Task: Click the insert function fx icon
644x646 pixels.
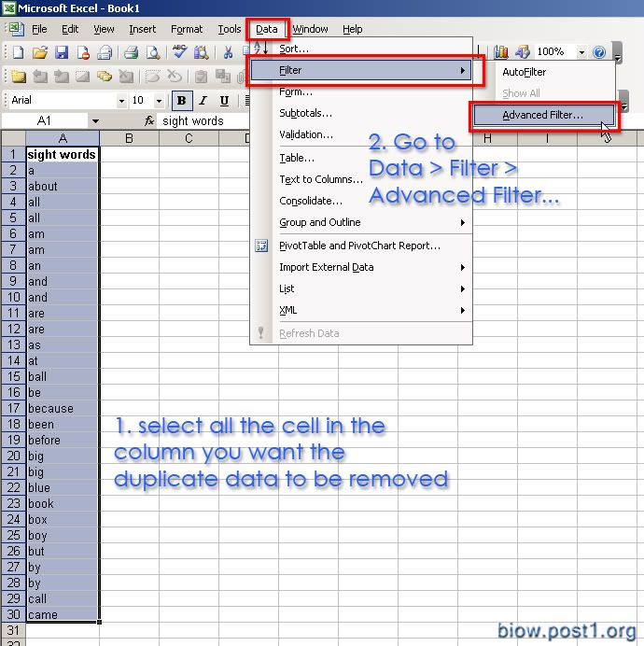Action: coord(149,120)
